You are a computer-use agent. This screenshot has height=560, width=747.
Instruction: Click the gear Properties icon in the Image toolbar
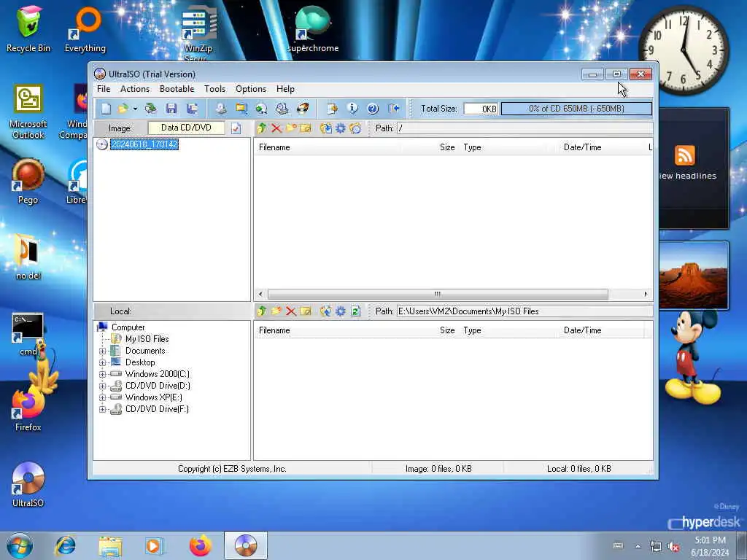tap(340, 128)
